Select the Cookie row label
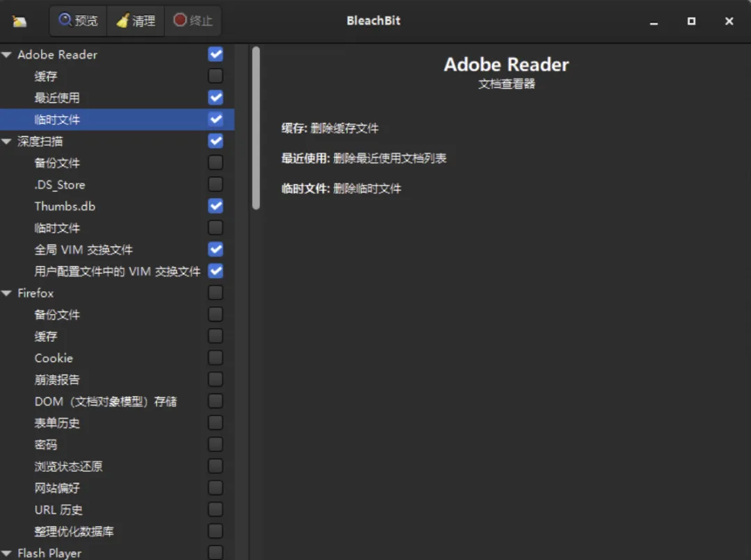751x560 pixels. click(x=54, y=358)
